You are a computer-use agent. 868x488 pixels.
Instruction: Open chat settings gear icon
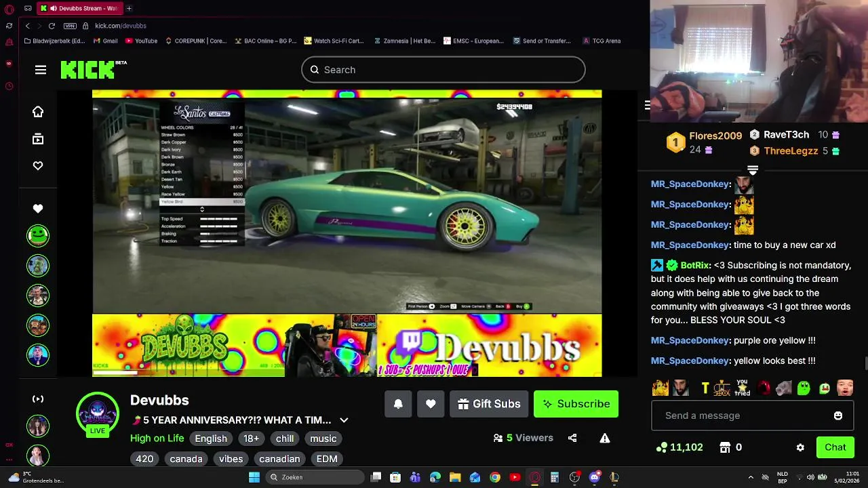tap(800, 447)
